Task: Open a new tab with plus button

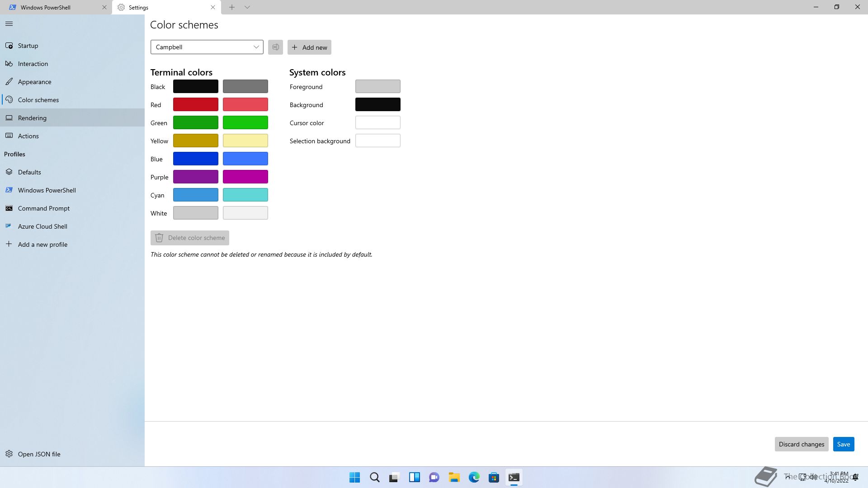Action: pyautogui.click(x=232, y=7)
